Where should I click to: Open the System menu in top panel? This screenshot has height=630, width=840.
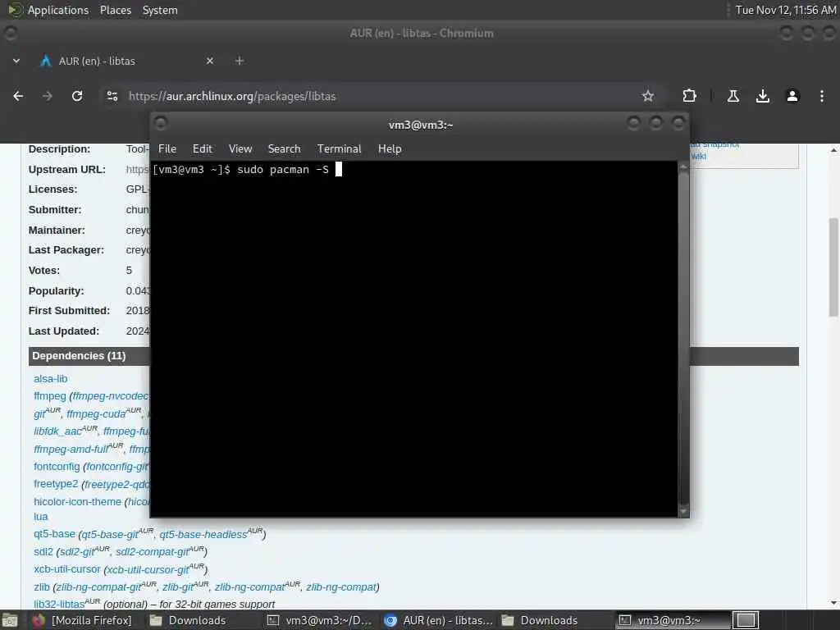(160, 10)
